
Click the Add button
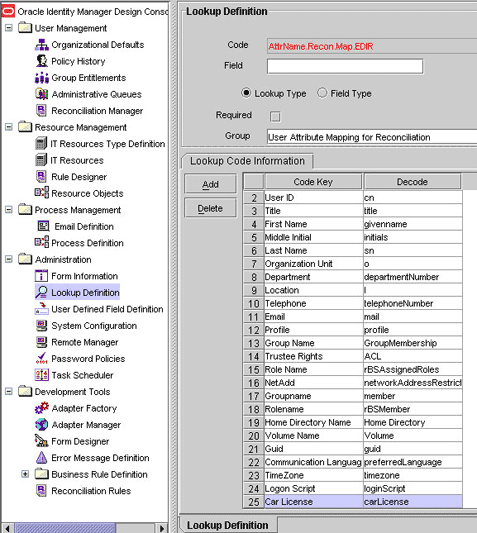pos(210,184)
